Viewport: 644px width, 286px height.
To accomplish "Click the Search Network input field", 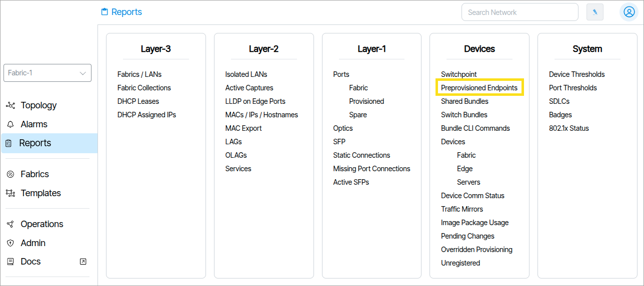I will pyautogui.click(x=520, y=12).
